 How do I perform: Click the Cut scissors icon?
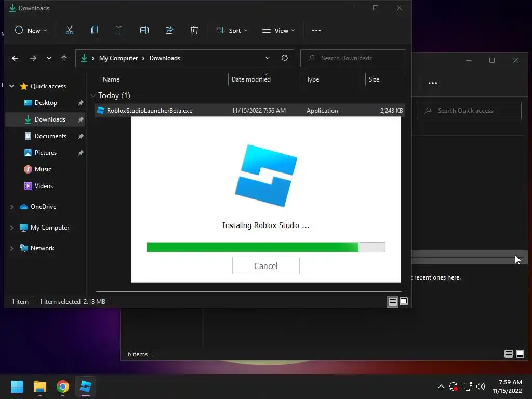tap(69, 31)
